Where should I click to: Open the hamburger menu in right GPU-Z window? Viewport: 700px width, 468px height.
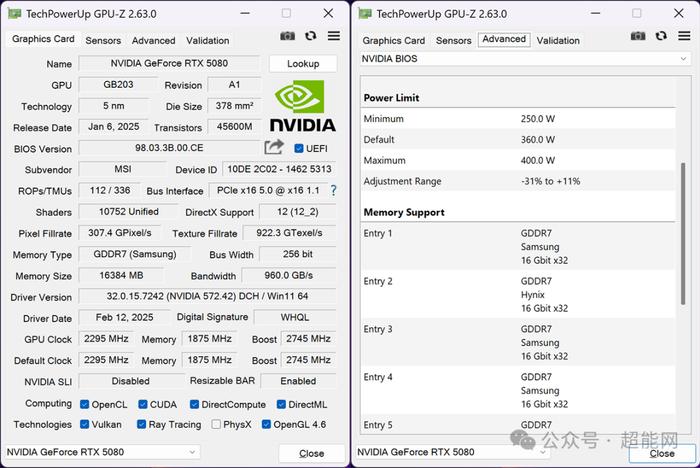(x=684, y=36)
